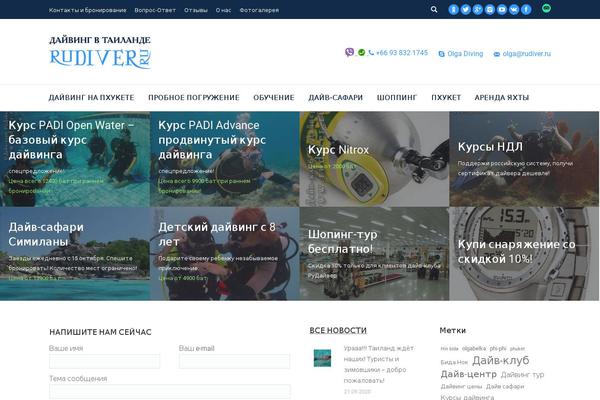The width and height of the screenshot is (600, 400).
Task: Click the envelope icon beside the email
Action: 497,54
